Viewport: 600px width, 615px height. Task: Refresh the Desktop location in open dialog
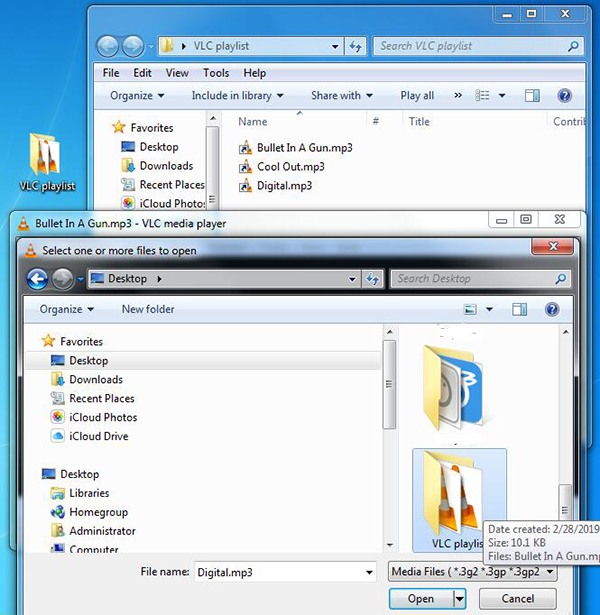(x=372, y=279)
